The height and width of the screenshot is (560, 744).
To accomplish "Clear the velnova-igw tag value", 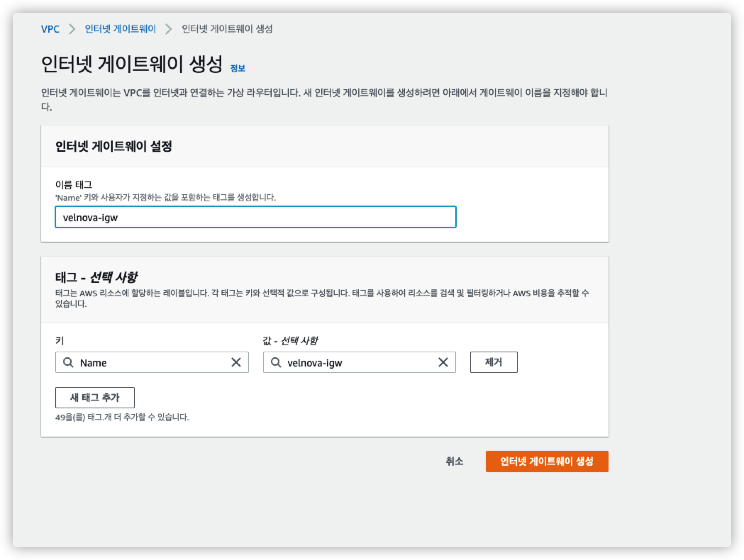I will [443, 362].
